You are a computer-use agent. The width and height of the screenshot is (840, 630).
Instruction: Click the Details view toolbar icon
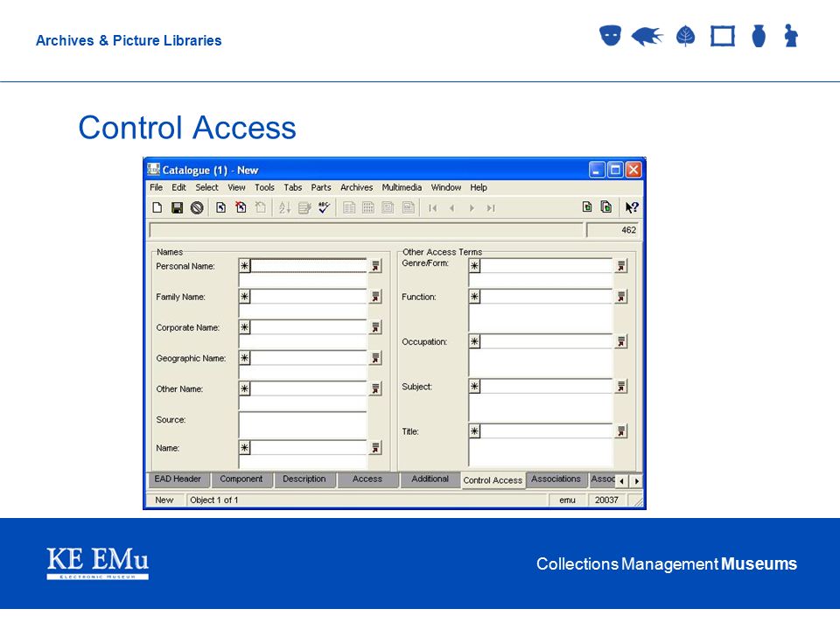349,208
